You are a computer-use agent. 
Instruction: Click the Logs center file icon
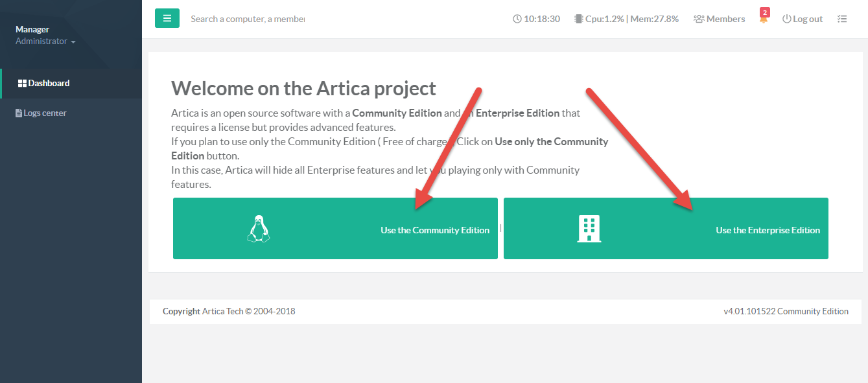(19, 113)
